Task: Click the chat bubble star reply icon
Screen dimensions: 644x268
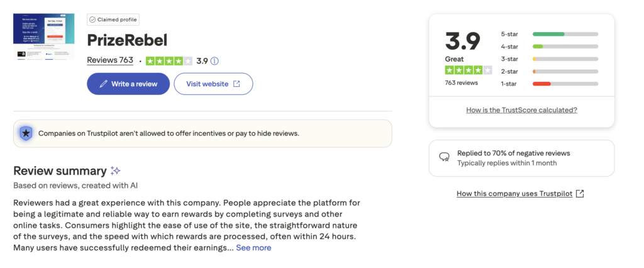Action: [444, 157]
